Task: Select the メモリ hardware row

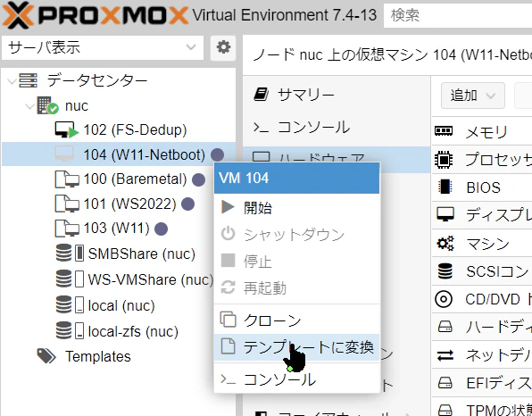Action: 482,131
